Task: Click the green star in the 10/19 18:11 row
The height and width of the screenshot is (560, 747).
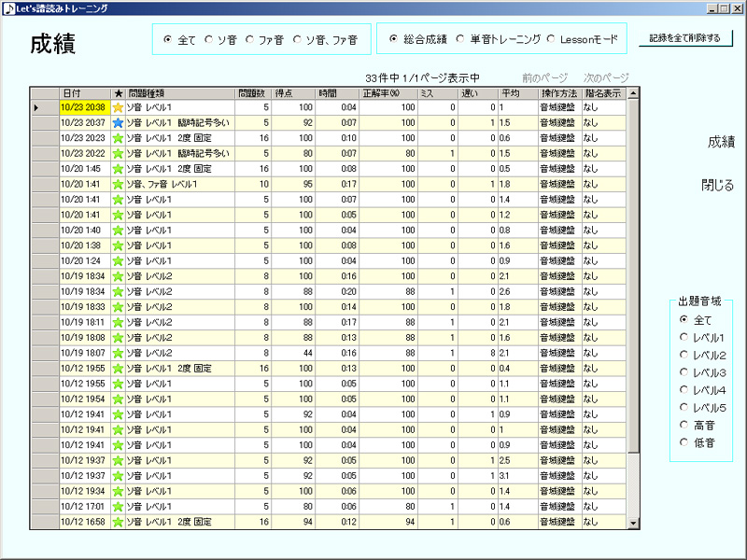Action: [x=118, y=322]
